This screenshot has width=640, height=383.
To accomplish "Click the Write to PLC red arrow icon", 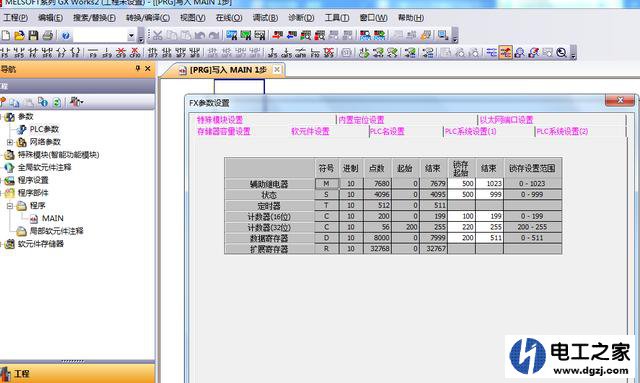I will coord(278,36).
